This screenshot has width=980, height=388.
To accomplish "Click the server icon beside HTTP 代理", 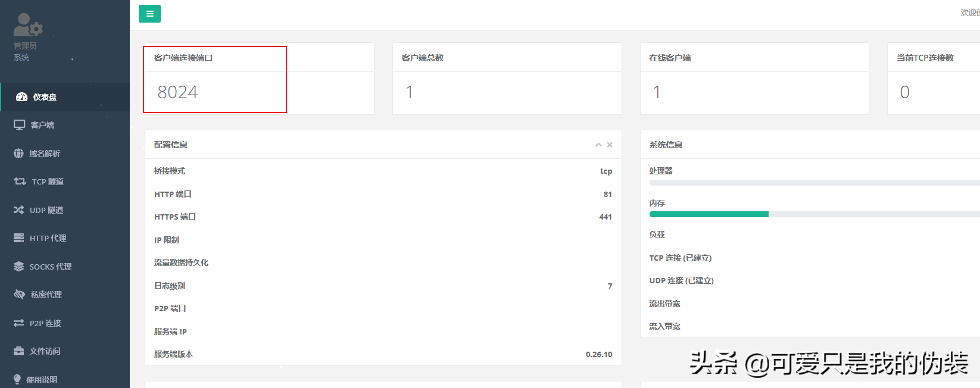I will 18,238.
